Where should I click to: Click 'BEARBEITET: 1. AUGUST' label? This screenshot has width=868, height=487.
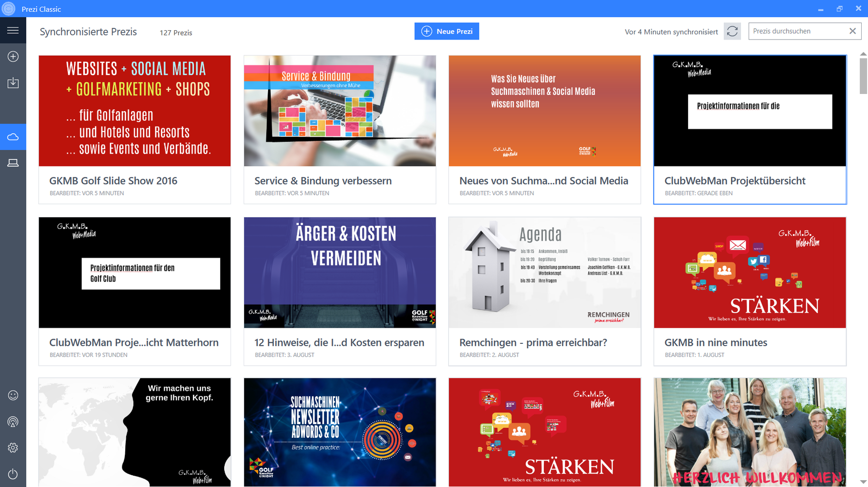(x=694, y=355)
